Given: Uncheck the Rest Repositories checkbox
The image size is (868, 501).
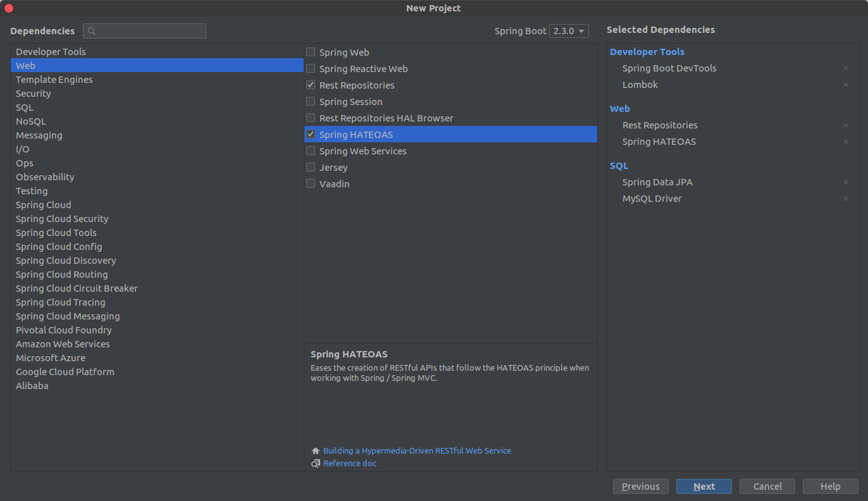Looking at the screenshot, I should 311,85.
